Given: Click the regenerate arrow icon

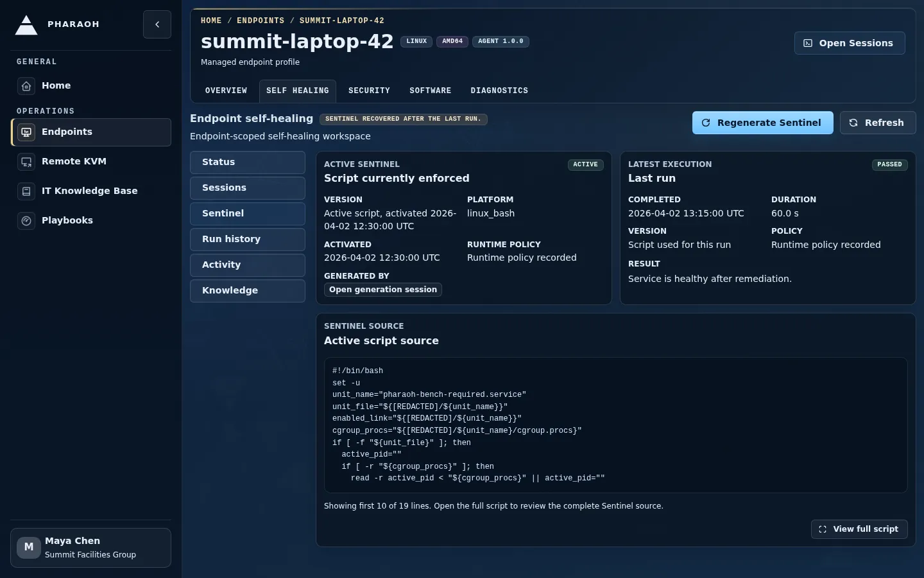Looking at the screenshot, I should 706,123.
